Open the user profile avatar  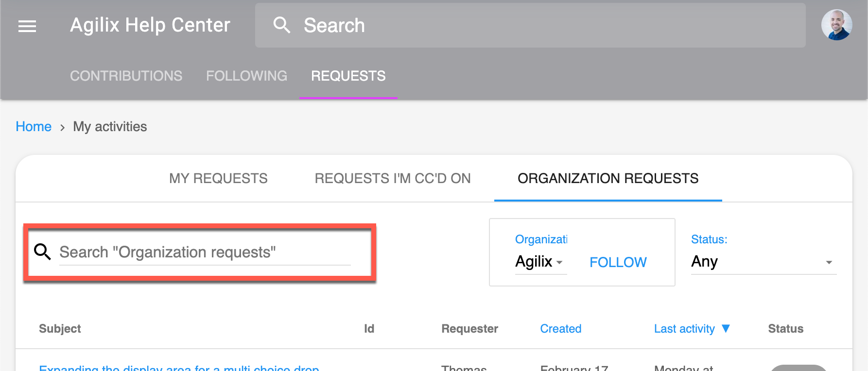point(836,25)
